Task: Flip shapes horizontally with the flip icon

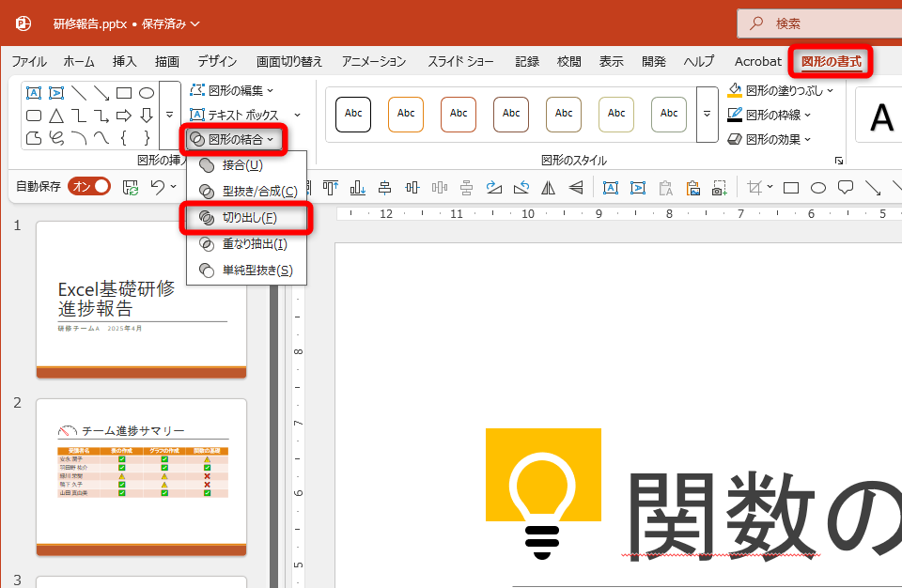Action: click(x=549, y=188)
